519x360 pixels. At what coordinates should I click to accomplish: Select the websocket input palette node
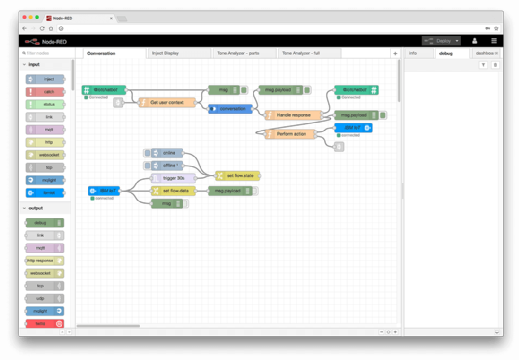[45, 155]
